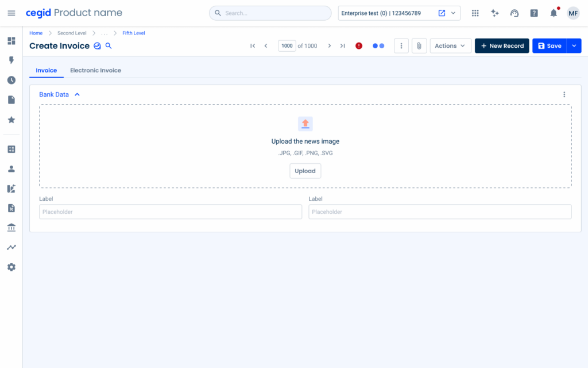Select the first blue dot indicator
The width and height of the screenshot is (588, 368).
pos(376,45)
